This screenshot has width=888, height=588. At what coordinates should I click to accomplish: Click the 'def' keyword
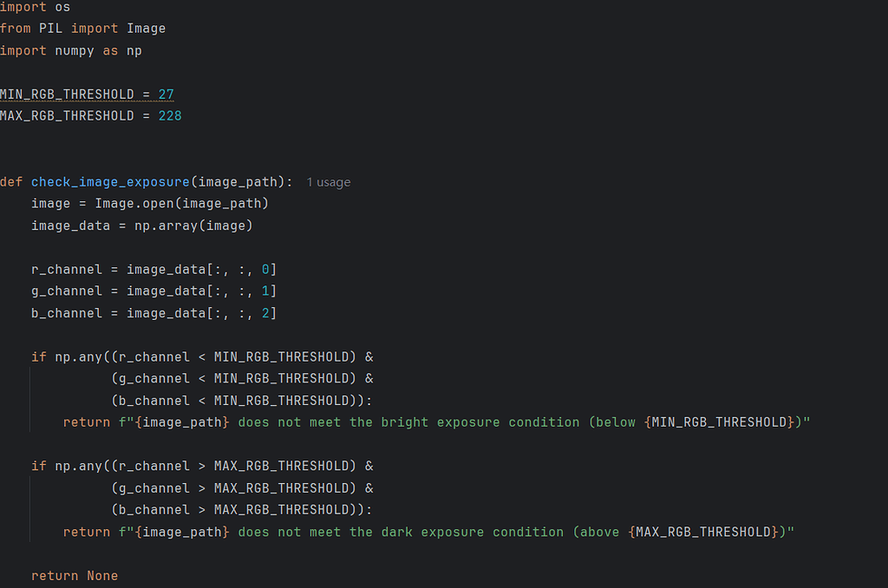[x=11, y=182]
